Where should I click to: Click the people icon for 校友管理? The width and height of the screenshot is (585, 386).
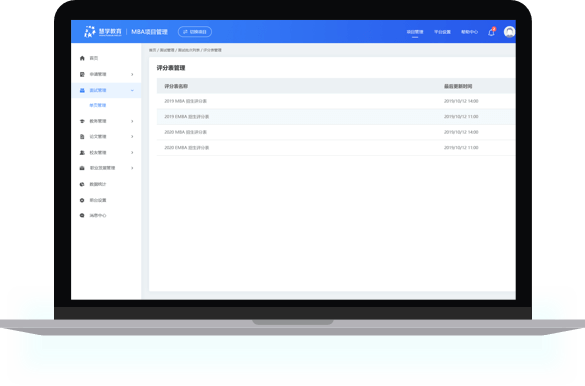tap(82, 153)
